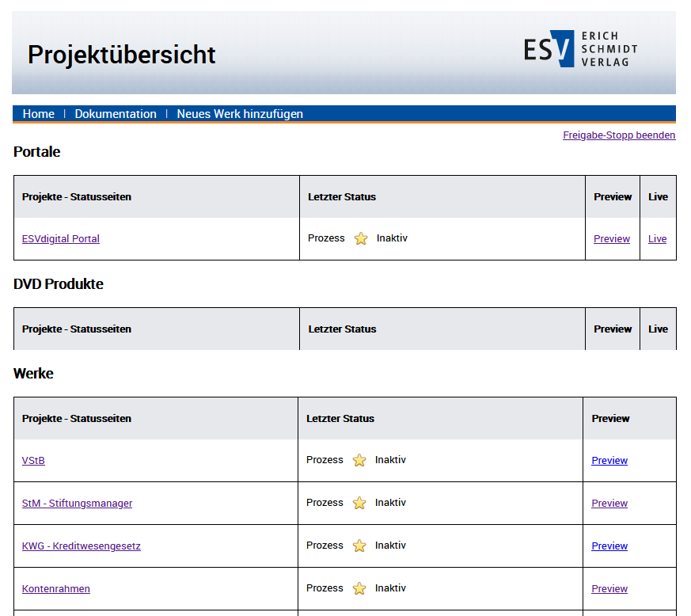Open Preview for ESVdigital Portal

point(612,238)
